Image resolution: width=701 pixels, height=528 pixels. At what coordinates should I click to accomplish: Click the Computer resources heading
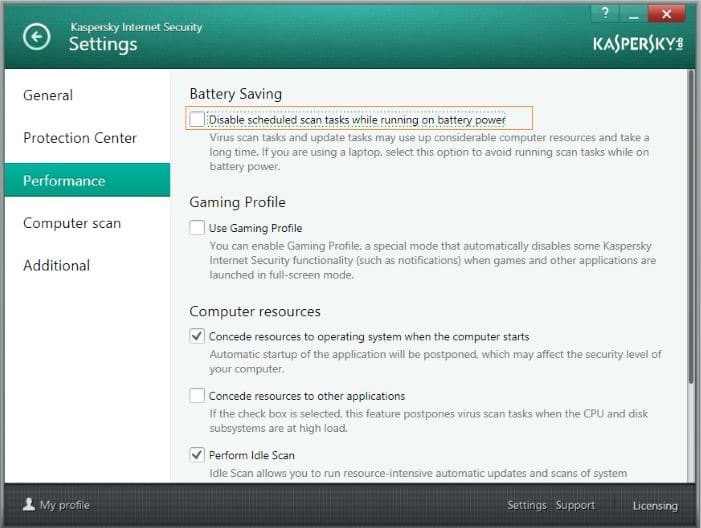click(255, 311)
